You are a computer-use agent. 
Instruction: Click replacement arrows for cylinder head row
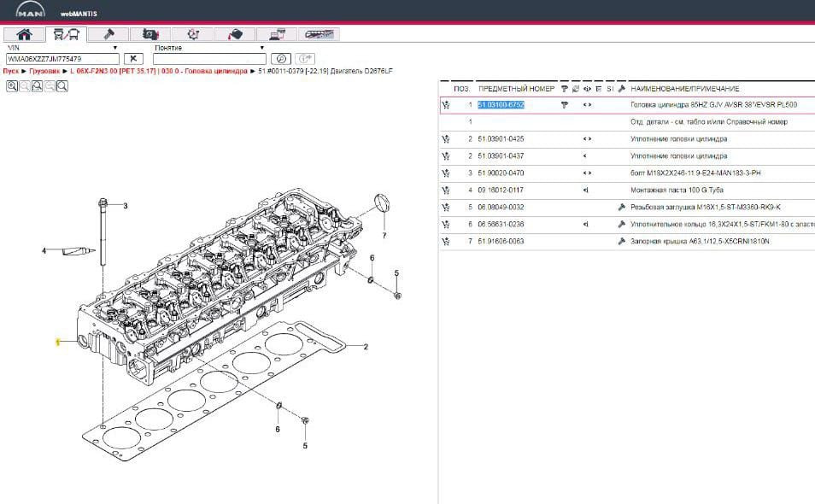coord(587,105)
